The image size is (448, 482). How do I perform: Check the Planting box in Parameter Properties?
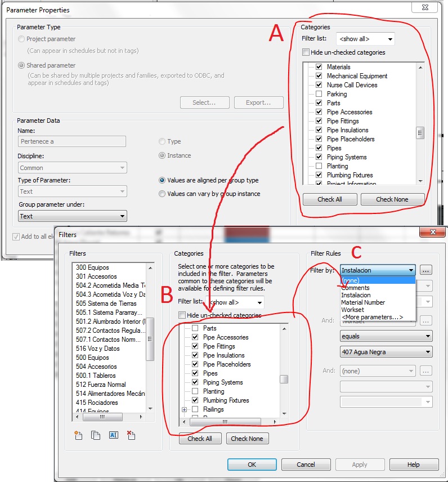319,166
